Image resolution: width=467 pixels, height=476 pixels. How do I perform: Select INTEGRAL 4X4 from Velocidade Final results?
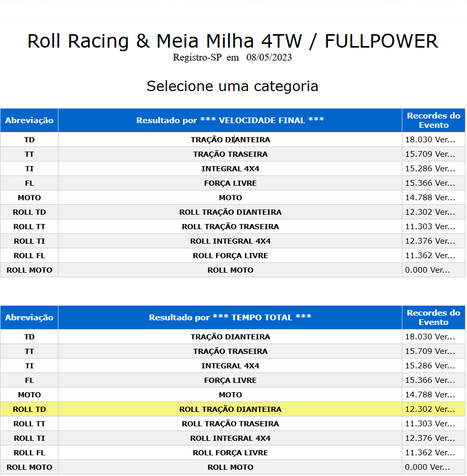(230, 169)
